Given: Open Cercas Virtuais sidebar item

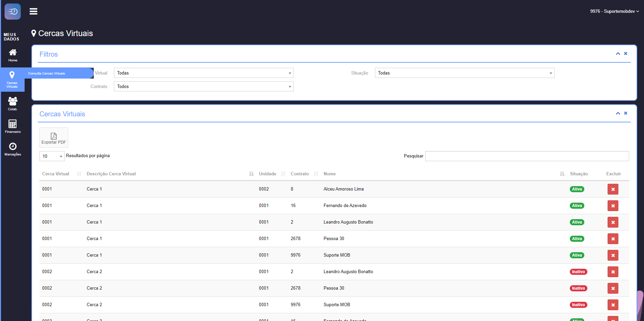Looking at the screenshot, I should click(x=12, y=80).
